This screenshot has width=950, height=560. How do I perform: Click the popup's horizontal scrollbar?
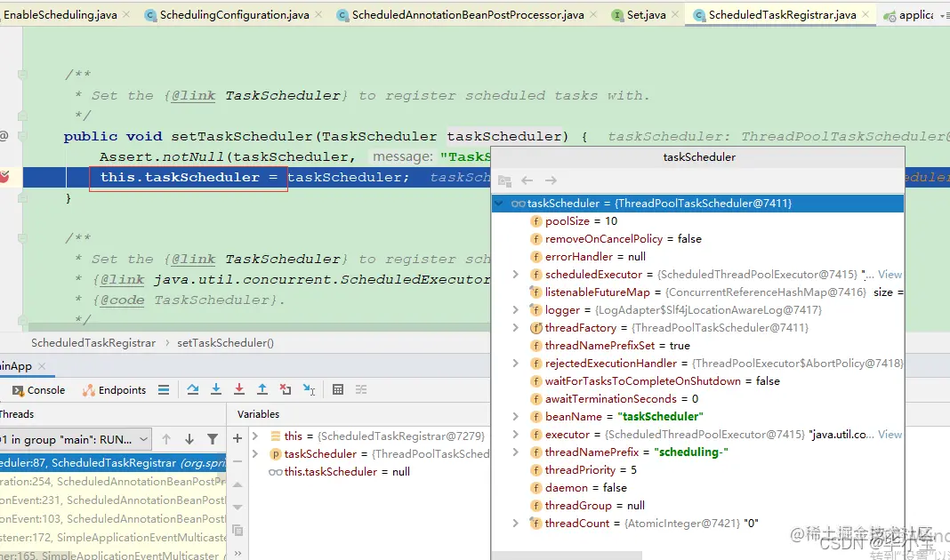tap(567, 556)
